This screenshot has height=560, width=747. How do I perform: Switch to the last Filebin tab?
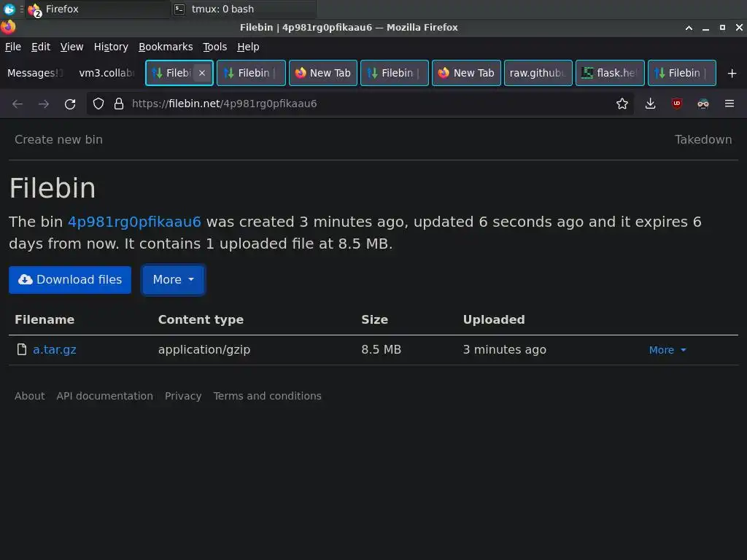682,73
